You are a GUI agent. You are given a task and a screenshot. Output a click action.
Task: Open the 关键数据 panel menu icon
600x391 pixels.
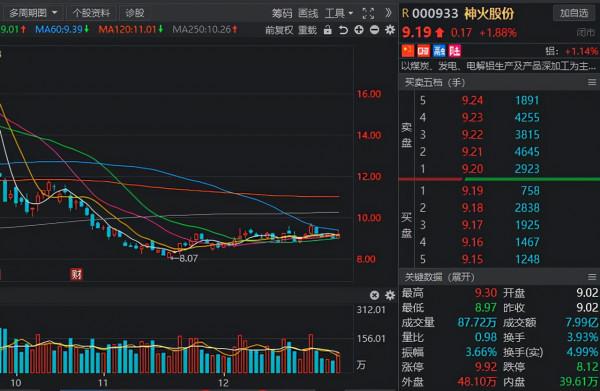coord(592,277)
